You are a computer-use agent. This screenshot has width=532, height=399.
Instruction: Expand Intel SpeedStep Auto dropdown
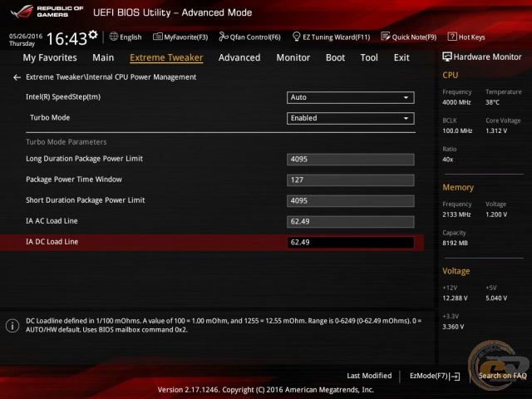coord(351,98)
